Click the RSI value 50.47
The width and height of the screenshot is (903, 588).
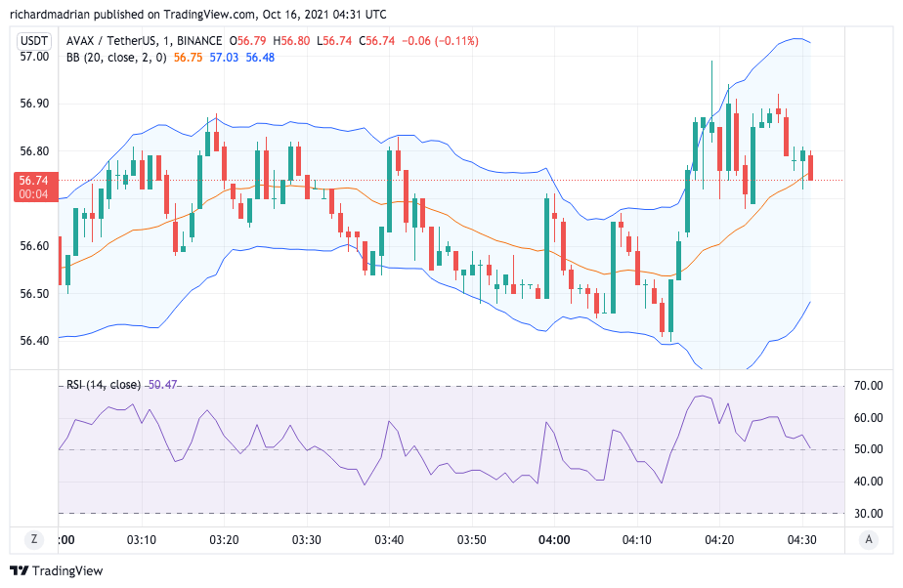(x=162, y=384)
